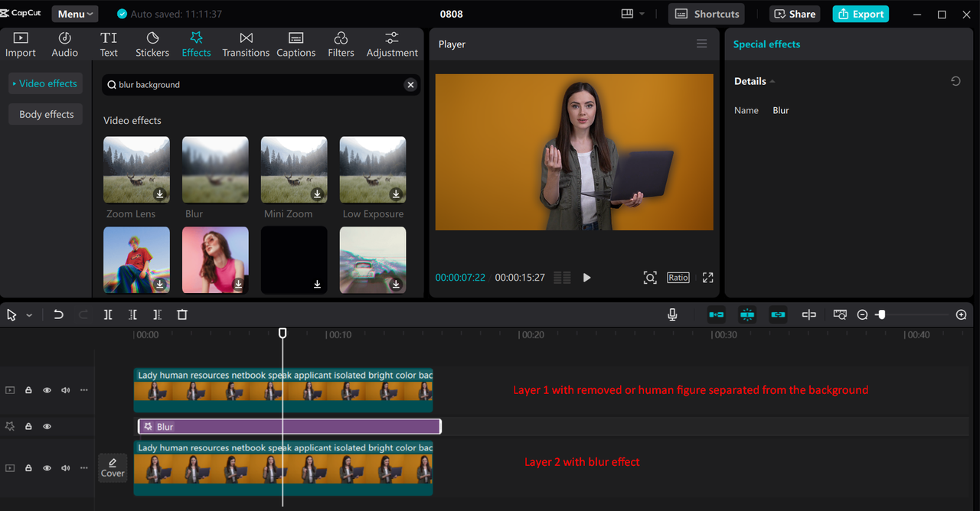This screenshot has width=980, height=511.
Task: Clear the effects search text
Action: tap(410, 85)
